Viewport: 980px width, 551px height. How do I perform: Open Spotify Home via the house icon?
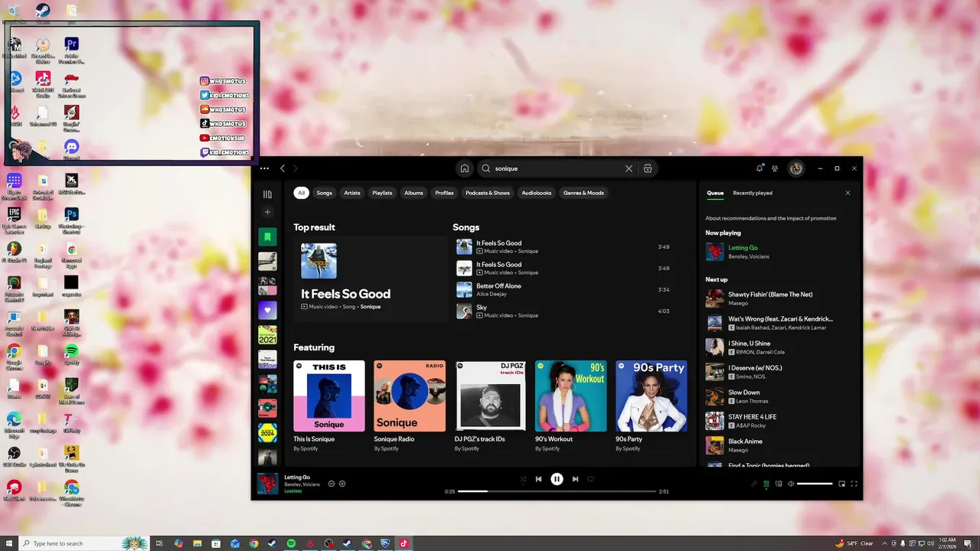[464, 168]
